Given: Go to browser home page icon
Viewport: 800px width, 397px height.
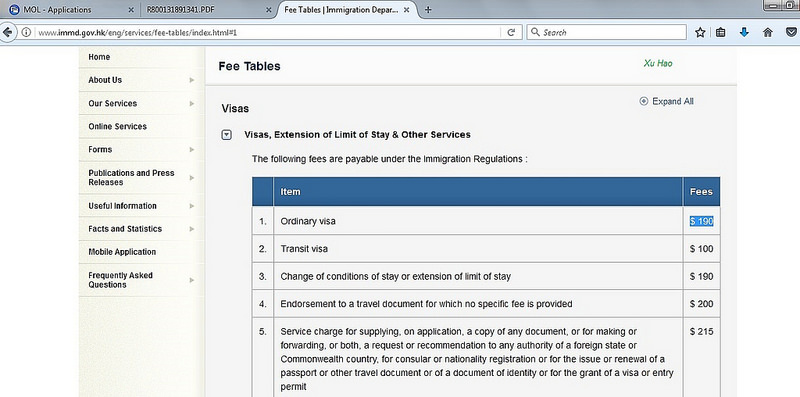Looking at the screenshot, I should point(768,33).
